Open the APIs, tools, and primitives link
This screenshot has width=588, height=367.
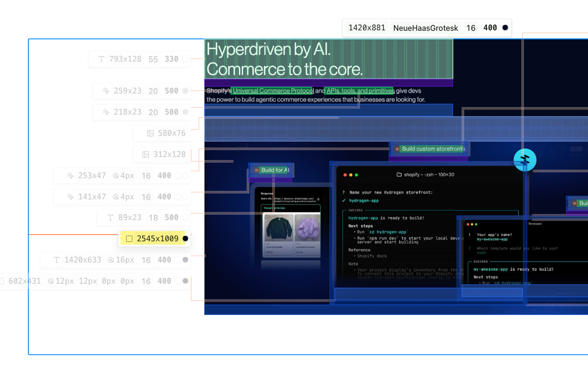pyautogui.click(x=360, y=91)
